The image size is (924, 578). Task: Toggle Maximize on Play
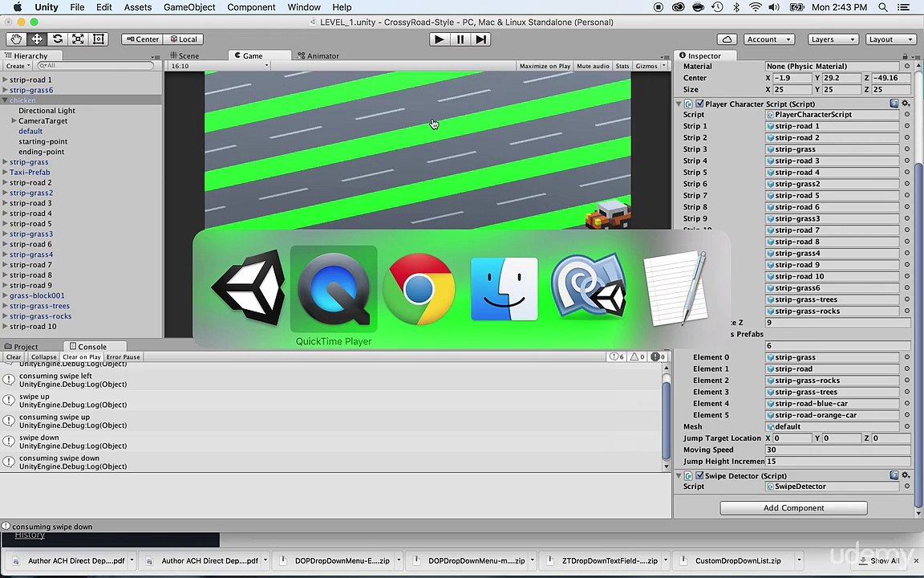[x=545, y=66]
